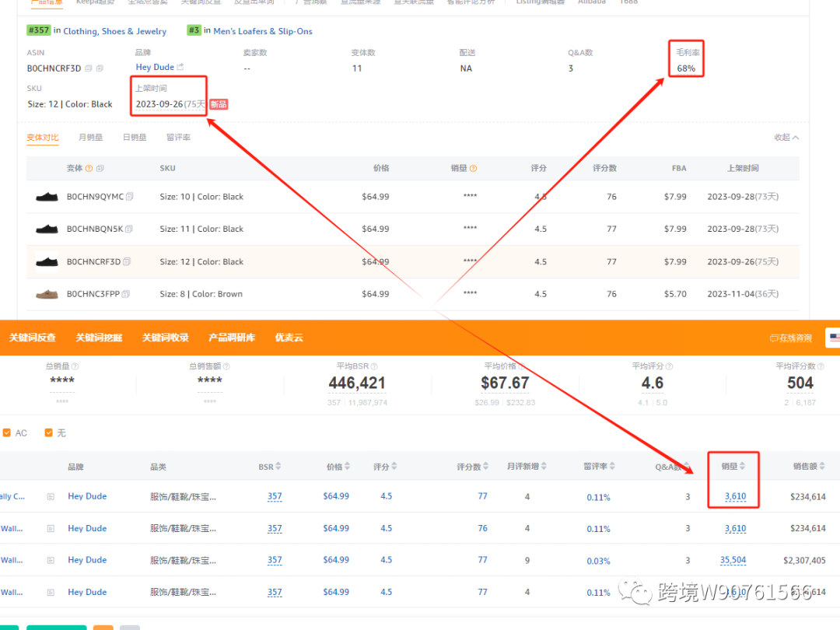
Task: Open the Hey Dude brand external link icon
Action: pos(180,67)
